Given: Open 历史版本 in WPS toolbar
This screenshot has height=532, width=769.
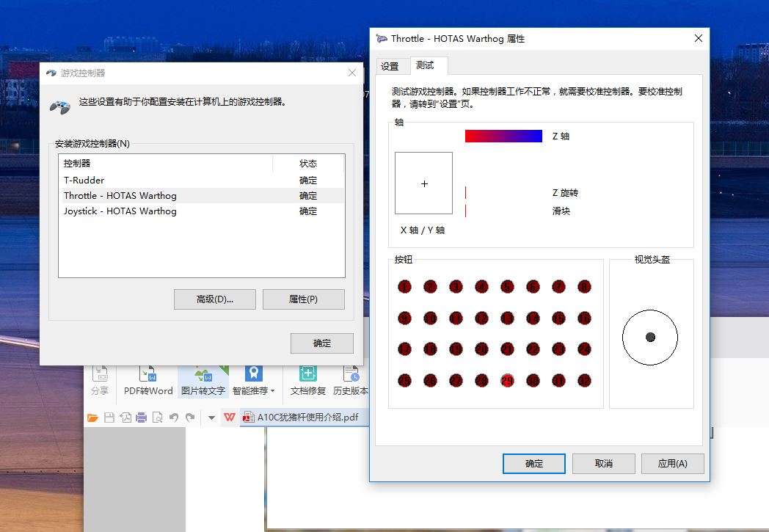Looking at the screenshot, I should [350, 380].
